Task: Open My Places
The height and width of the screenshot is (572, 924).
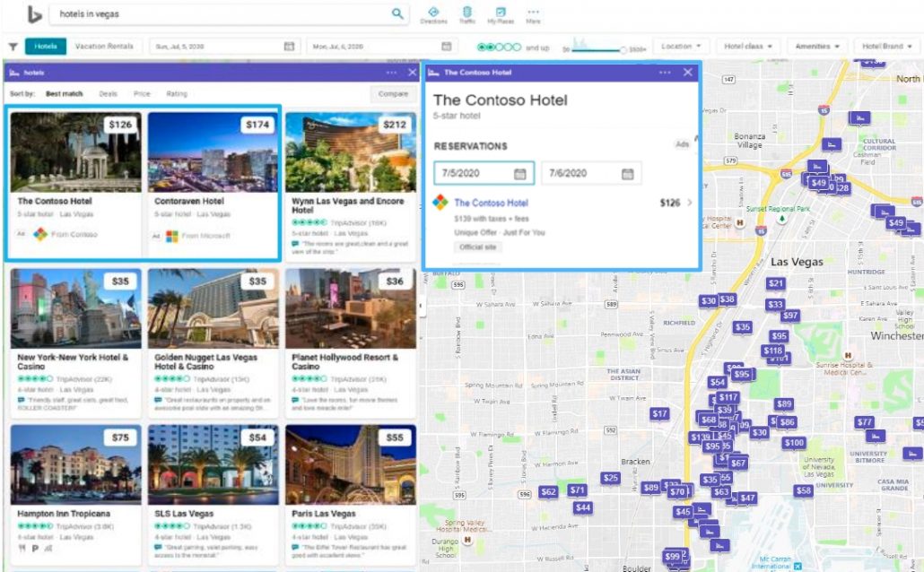Action: pos(501,14)
